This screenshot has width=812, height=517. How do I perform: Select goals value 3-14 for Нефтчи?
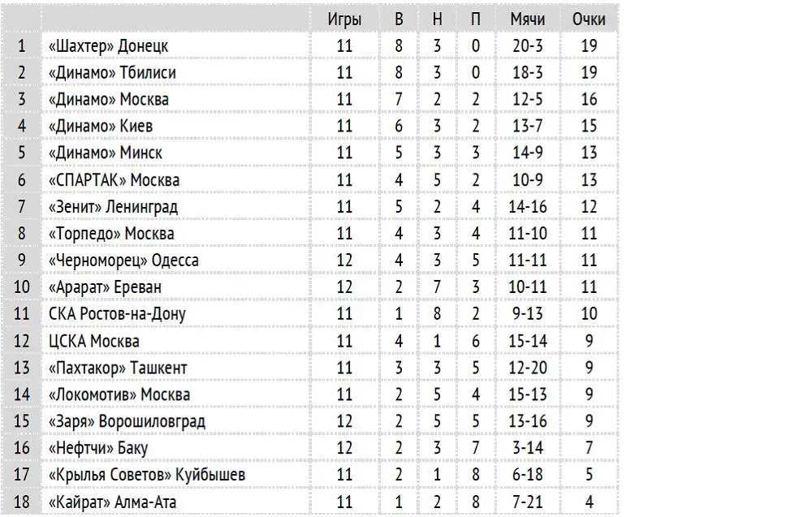pyautogui.click(x=527, y=448)
